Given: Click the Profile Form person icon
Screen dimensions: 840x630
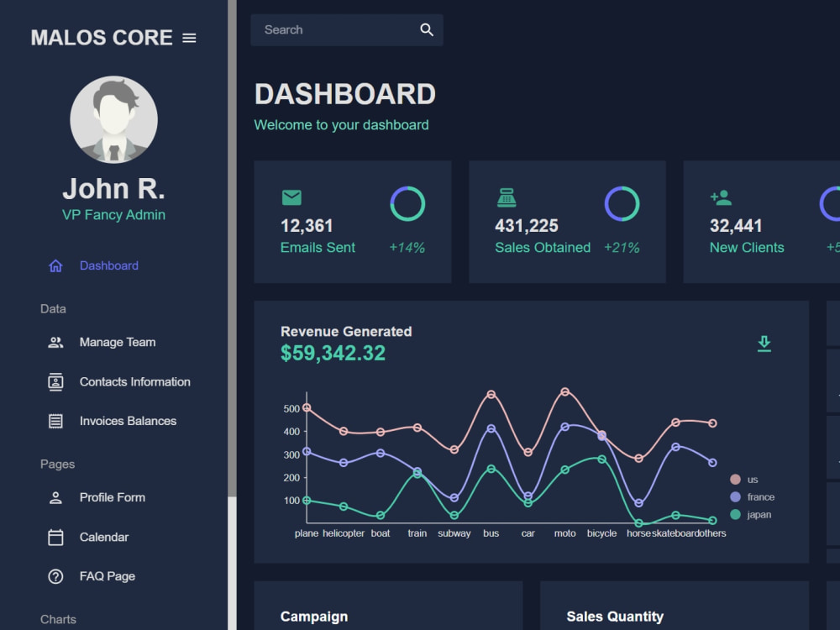Looking at the screenshot, I should (55, 497).
